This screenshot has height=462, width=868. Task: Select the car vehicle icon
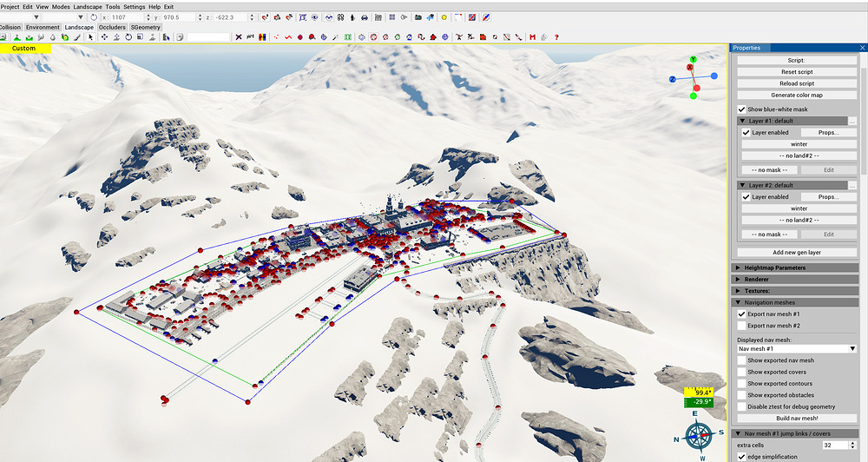(365, 17)
